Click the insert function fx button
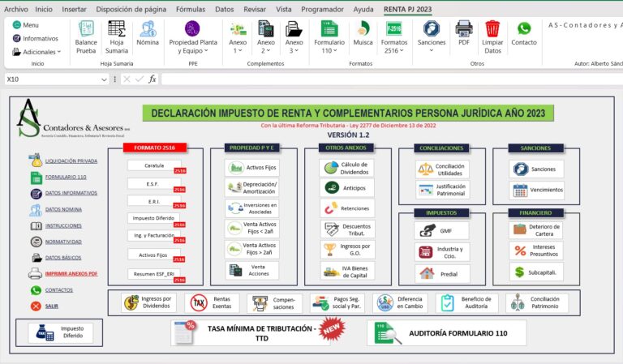This screenshot has width=623, height=364. [153, 79]
